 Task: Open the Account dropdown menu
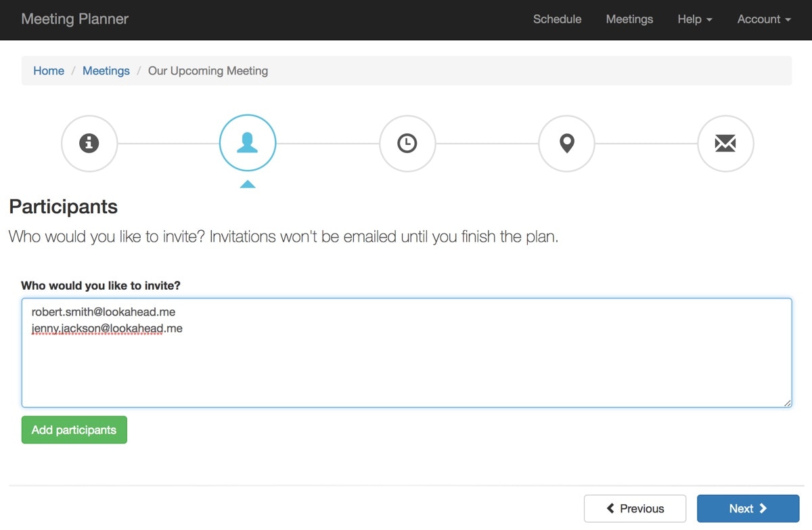763,19
